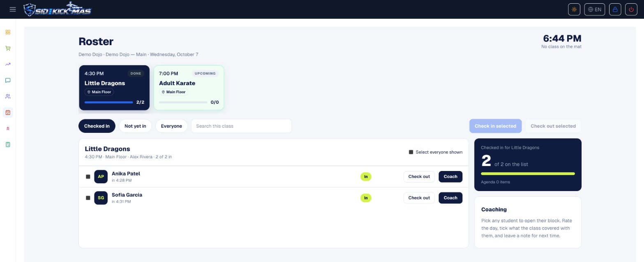Check out Sofia Garcia
The height and width of the screenshot is (262, 644).
coord(419,198)
